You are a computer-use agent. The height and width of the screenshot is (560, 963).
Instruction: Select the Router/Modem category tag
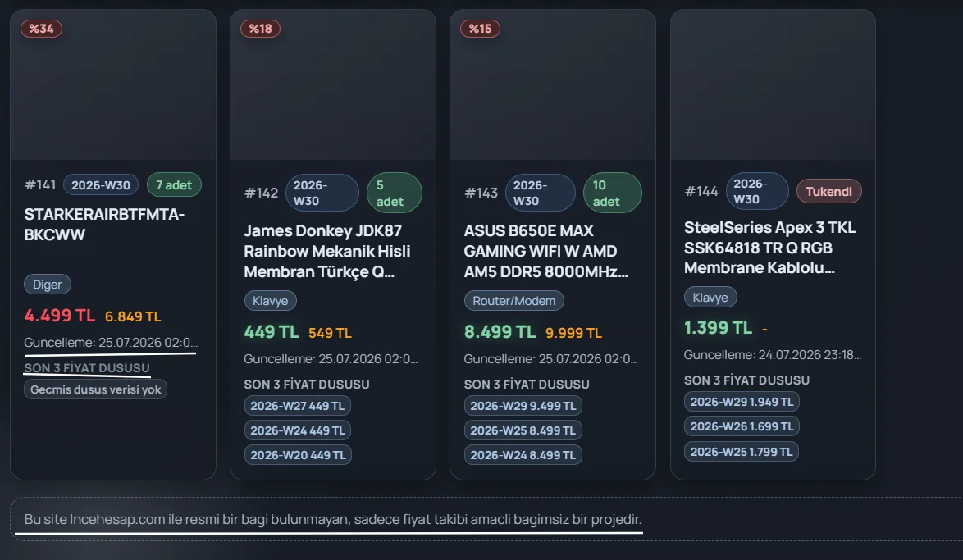tap(513, 300)
